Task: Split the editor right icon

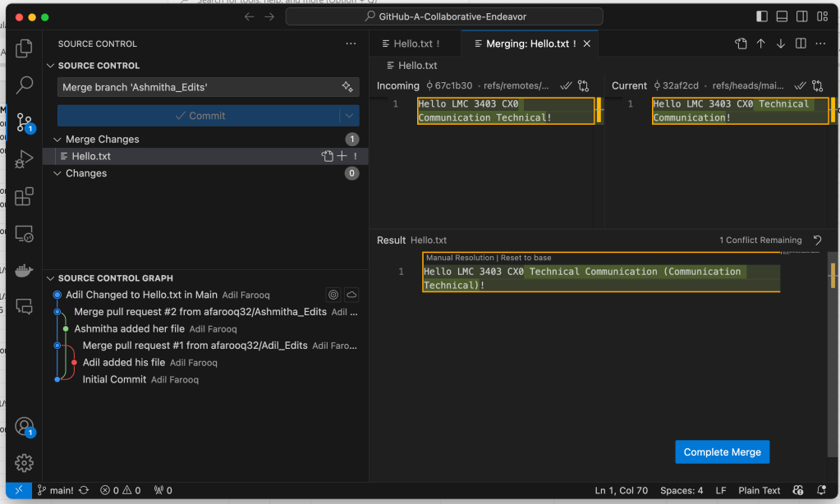Action: pyautogui.click(x=801, y=44)
